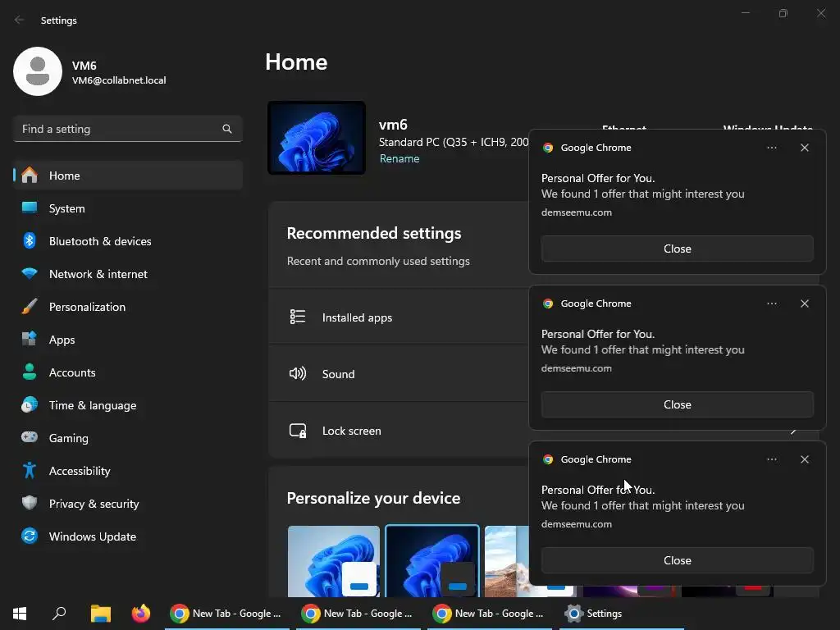Open the Windows Update sync icon

click(x=30, y=536)
